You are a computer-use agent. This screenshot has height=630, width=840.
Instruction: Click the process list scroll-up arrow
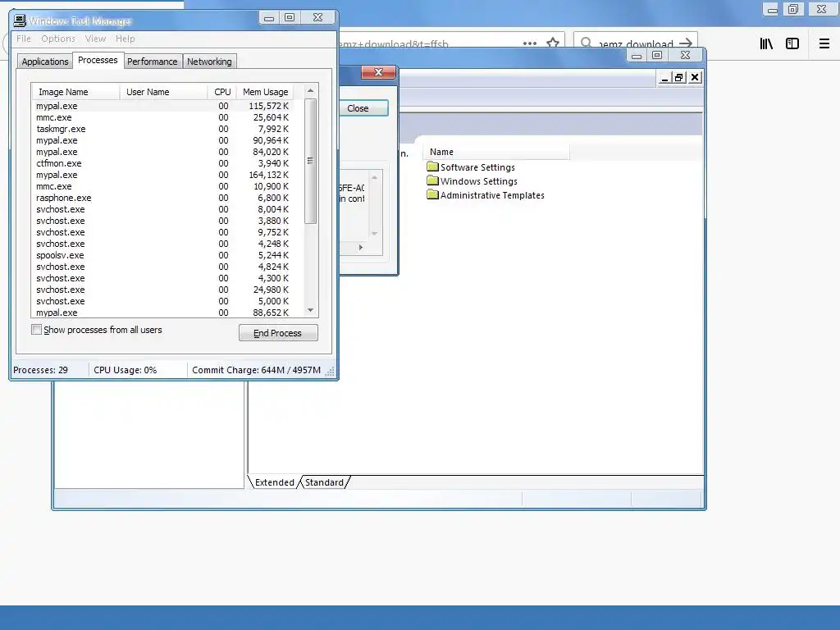coord(310,90)
